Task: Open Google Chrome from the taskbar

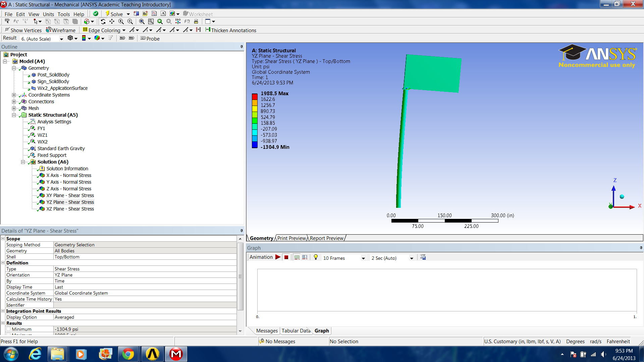Action: pyautogui.click(x=128, y=354)
